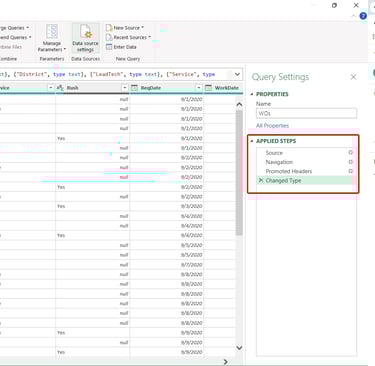Click the Enter Data button

(121, 47)
